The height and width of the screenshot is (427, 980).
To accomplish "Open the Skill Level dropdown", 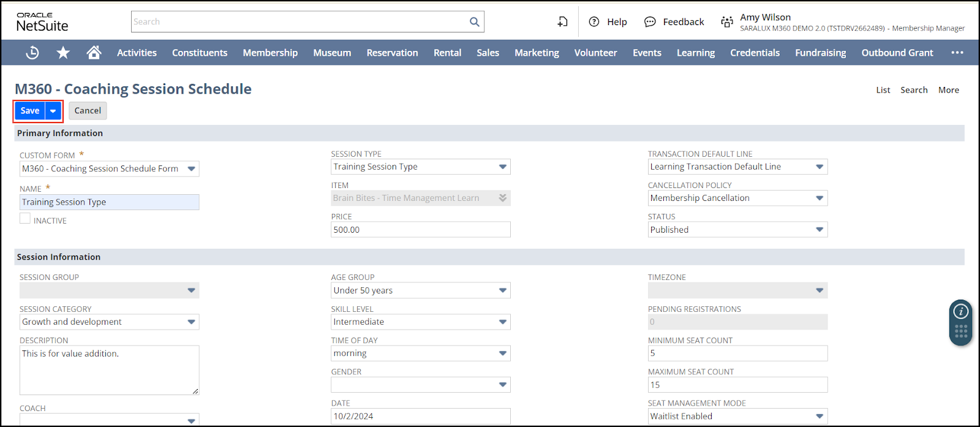I will coord(420,322).
